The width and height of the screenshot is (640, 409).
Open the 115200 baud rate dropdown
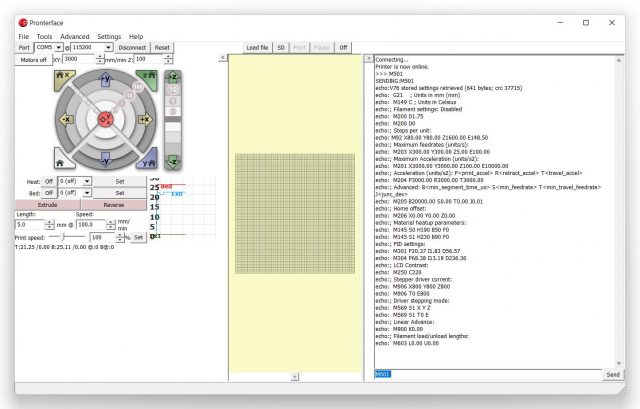pyautogui.click(x=108, y=48)
